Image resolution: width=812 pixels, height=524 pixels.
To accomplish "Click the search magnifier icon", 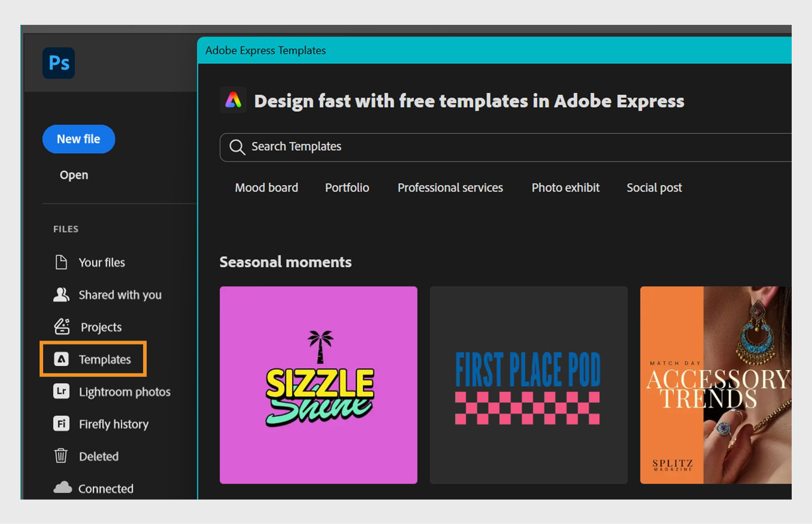I will pos(237,147).
